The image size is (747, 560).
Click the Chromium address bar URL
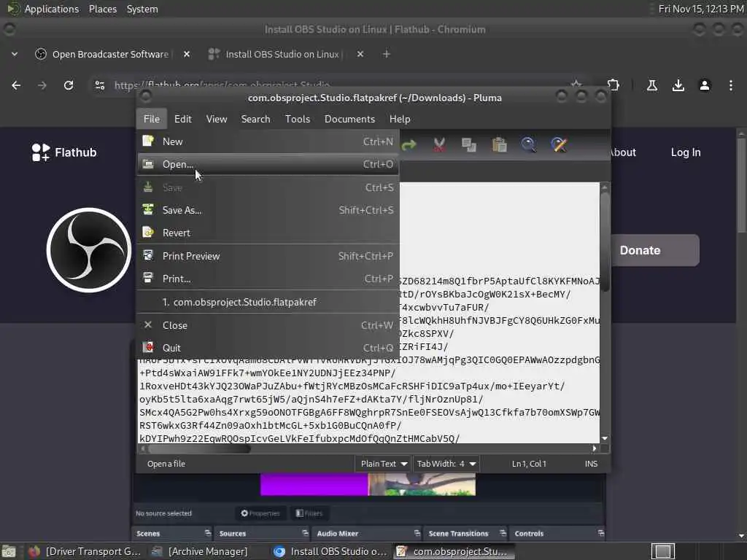222,85
